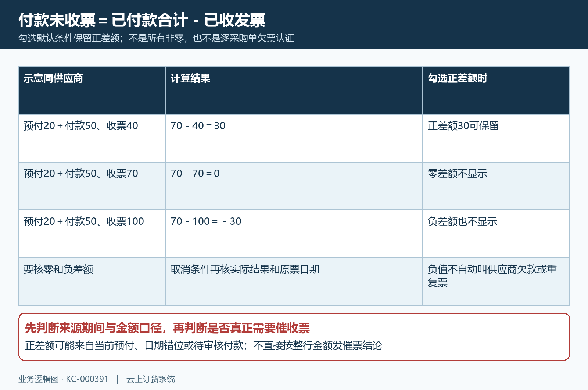Screen dimensions: 588x390
Task: Click the title 付款未收票 = 已付款合计 - 已收发票
Action: pos(142,20)
